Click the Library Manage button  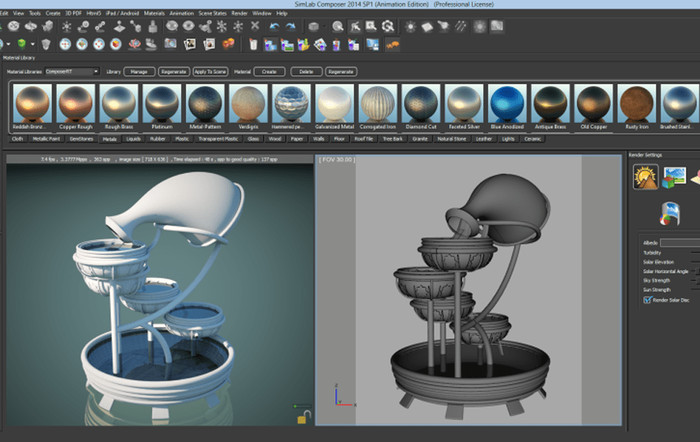[x=140, y=72]
